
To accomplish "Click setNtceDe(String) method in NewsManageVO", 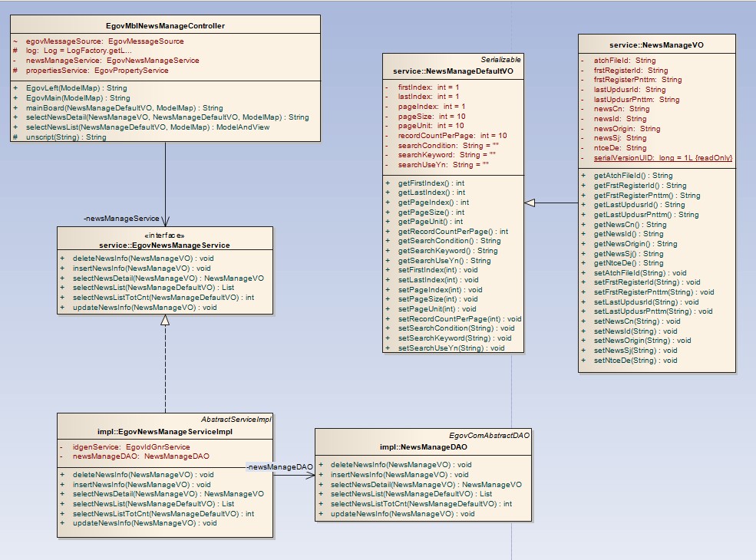I will (635, 360).
